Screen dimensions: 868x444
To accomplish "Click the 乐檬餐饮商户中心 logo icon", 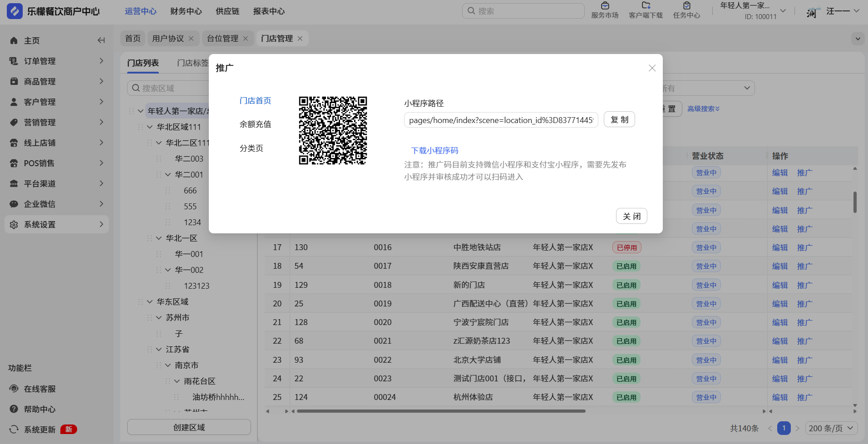I will tap(15, 11).
